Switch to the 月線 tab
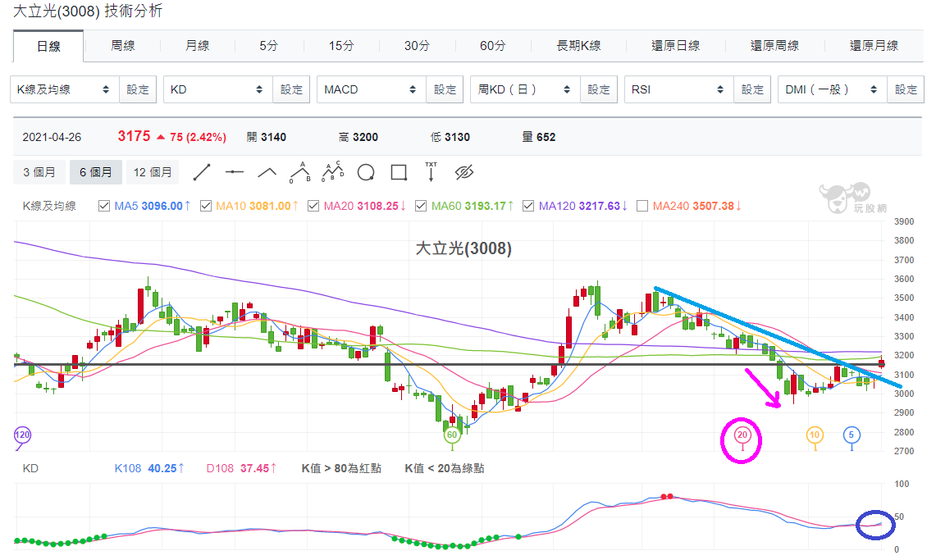 pyautogui.click(x=197, y=45)
